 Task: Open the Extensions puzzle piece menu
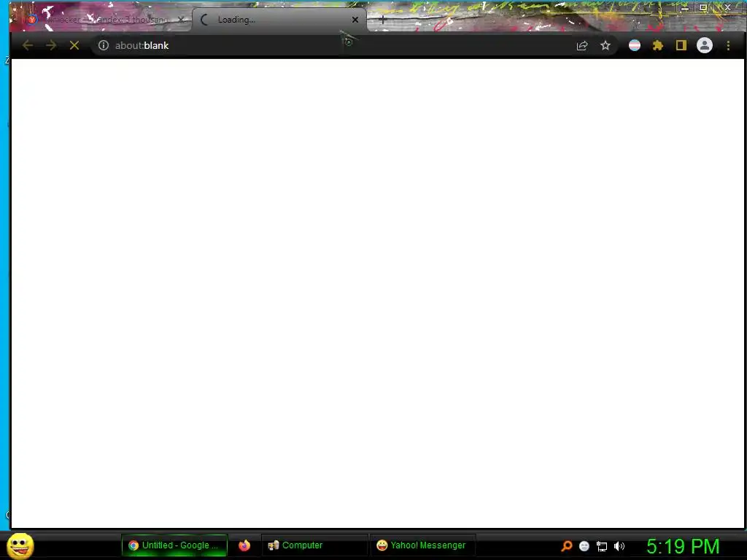[658, 45]
